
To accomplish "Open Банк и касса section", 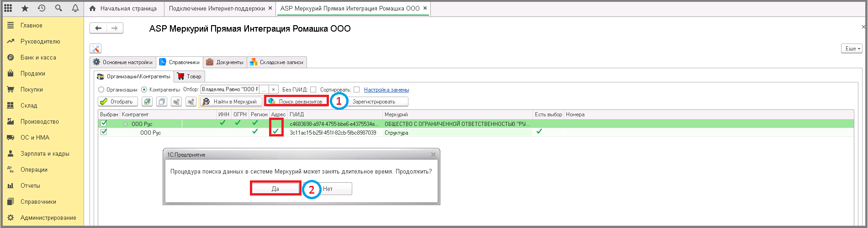I will 38,58.
